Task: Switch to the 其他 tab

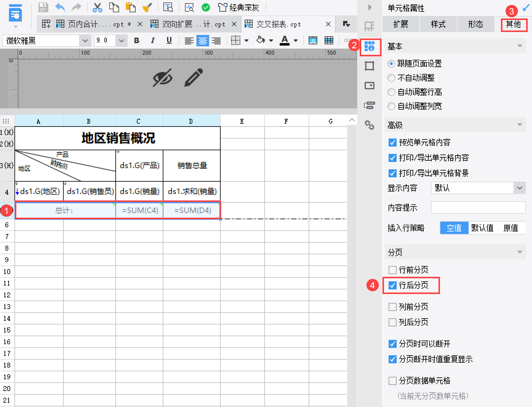Action: tap(514, 24)
